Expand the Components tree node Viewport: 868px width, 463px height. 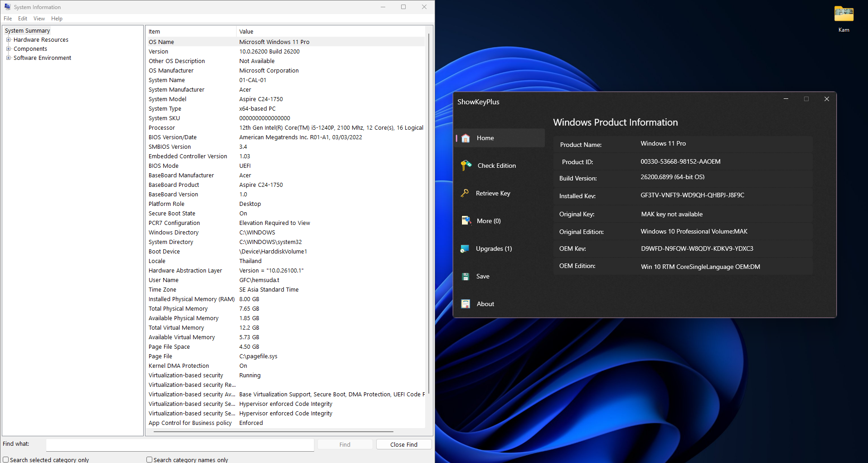point(8,49)
